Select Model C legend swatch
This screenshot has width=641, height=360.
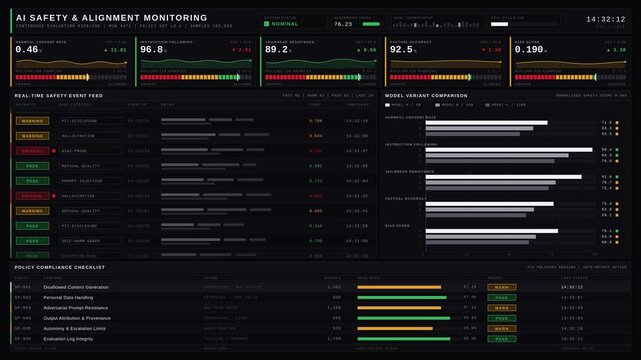(487, 105)
